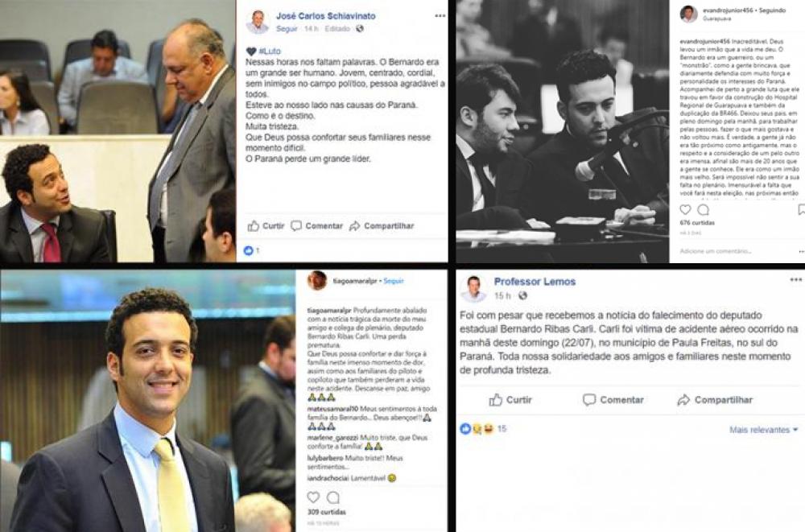Click comment bubble on tiagoamaralpr's post

tap(333, 497)
